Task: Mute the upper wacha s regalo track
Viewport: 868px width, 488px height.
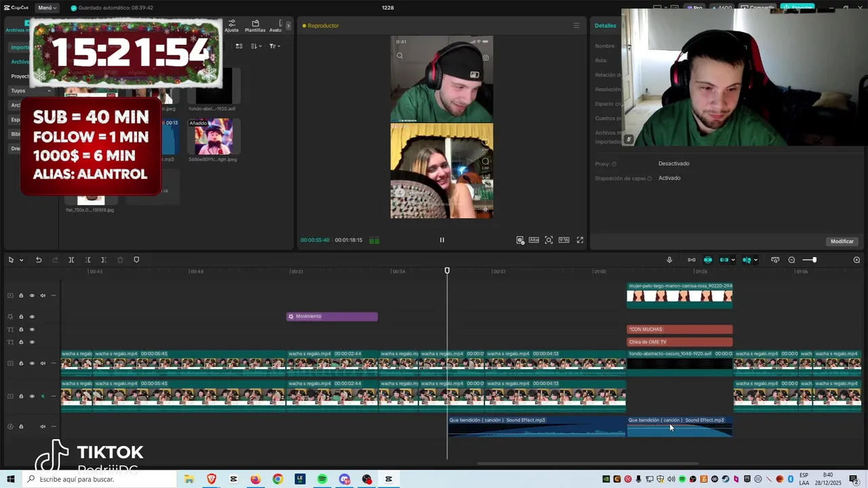Action: click(43, 363)
